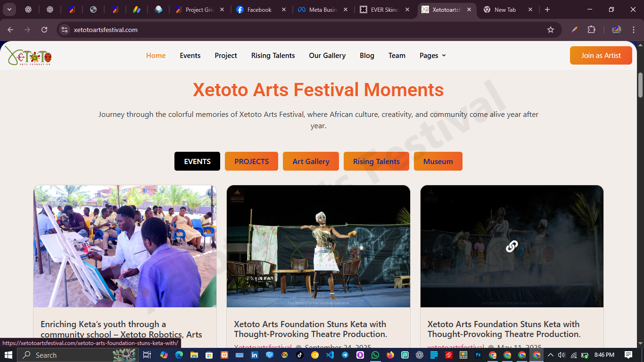This screenshot has width=644, height=362.
Task: Open WhatsApp from the taskbar
Action: (375, 354)
